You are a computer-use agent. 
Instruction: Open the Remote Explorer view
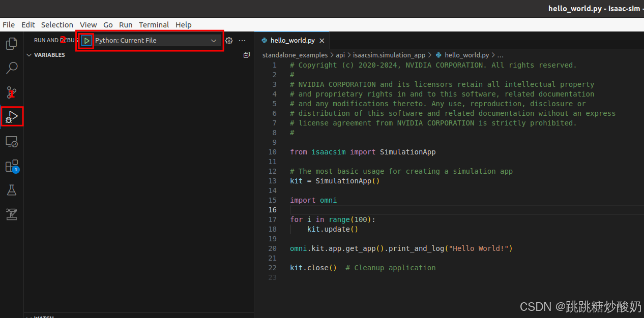coord(11,141)
